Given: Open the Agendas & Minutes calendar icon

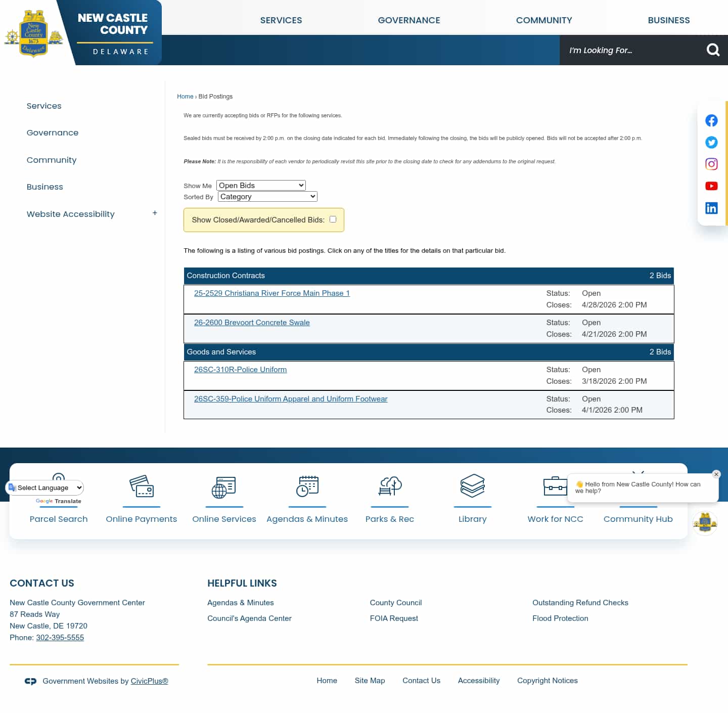Looking at the screenshot, I should pyautogui.click(x=307, y=486).
